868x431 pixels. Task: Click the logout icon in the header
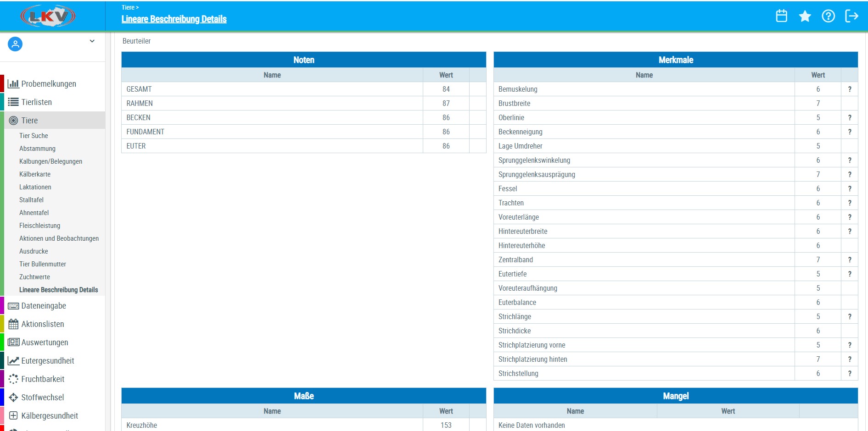(x=851, y=16)
